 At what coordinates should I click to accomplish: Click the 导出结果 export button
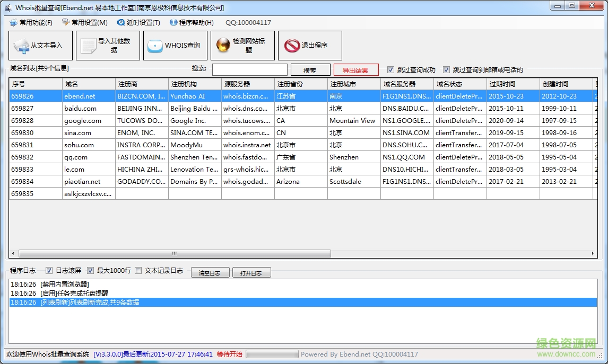tap(357, 69)
